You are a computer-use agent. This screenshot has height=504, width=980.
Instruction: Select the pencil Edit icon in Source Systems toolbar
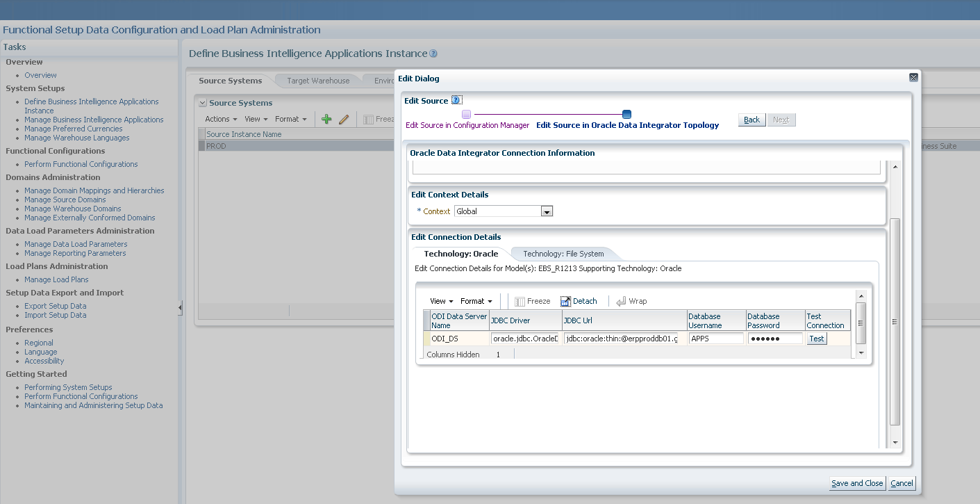tap(344, 119)
